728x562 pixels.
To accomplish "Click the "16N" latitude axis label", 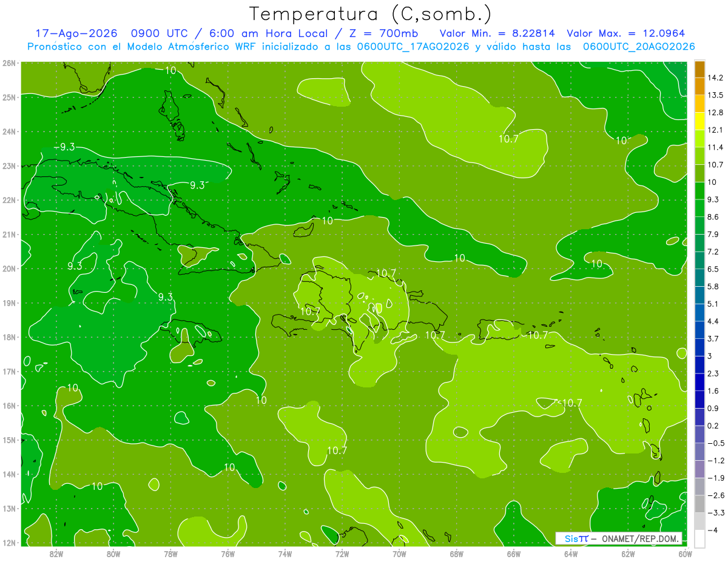I will 9,406.
